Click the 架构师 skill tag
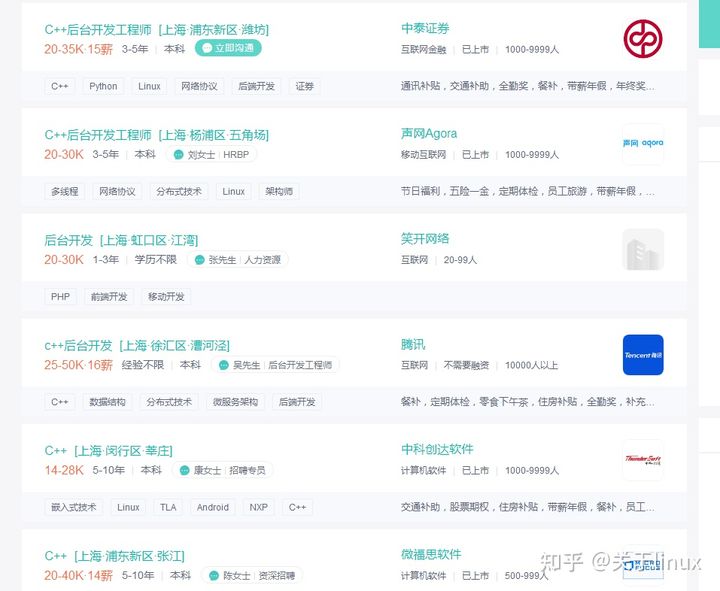Image resolution: width=720 pixels, height=591 pixels. pos(279,191)
